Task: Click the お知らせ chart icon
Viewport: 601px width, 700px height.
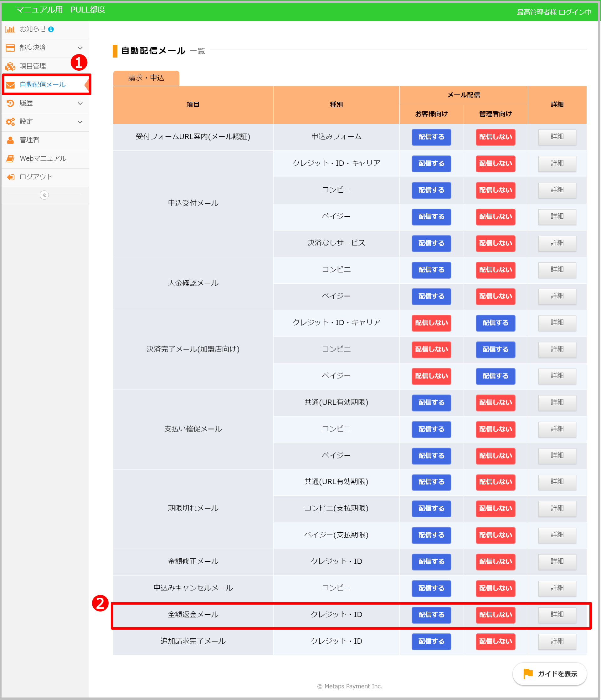Action: 10,29
